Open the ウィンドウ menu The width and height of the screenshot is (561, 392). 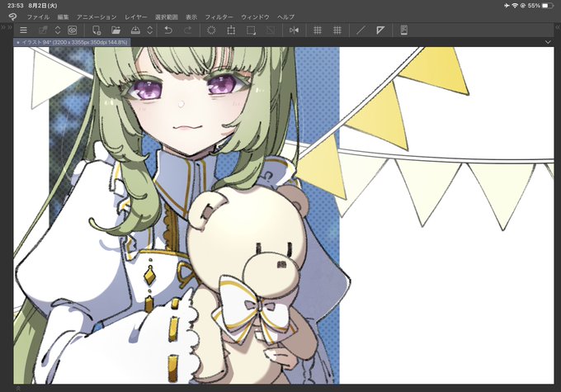click(255, 17)
